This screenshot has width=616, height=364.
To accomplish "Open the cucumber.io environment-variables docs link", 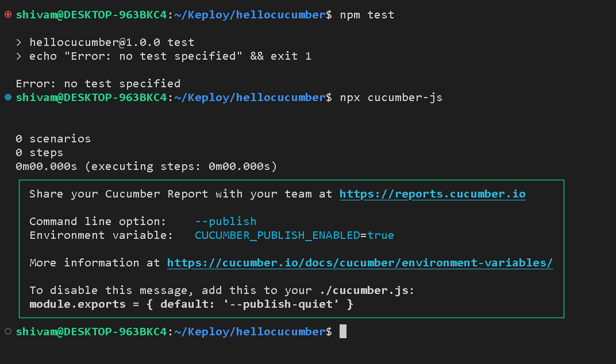I will point(360,263).
